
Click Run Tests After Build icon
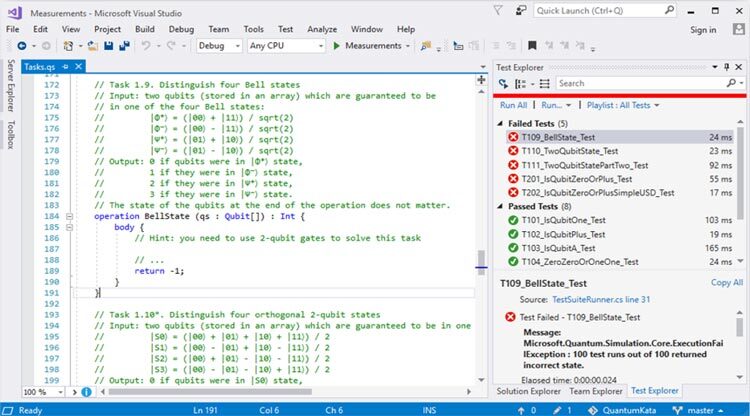(504, 83)
